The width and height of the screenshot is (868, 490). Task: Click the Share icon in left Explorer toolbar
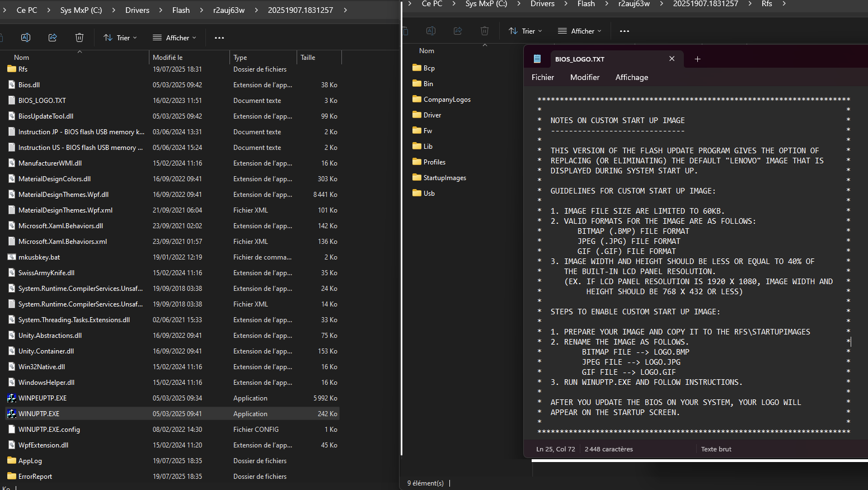pyautogui.click(x=53, y=37)
